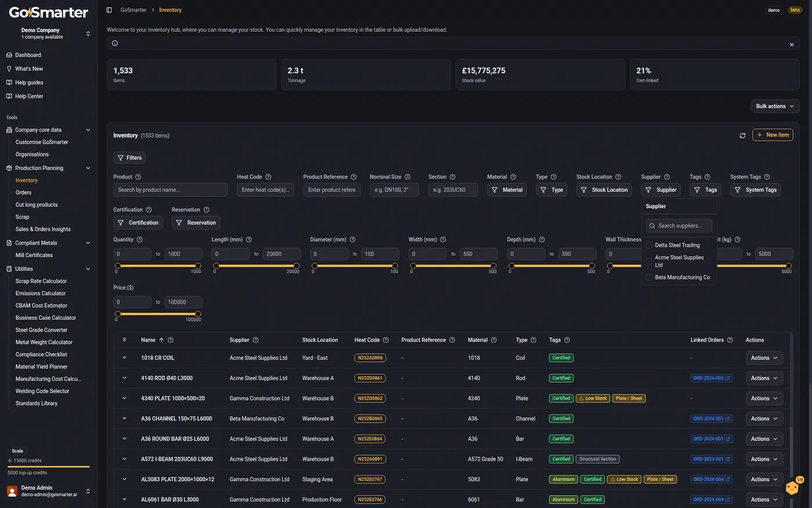Click the help icon beside Nominal Size

[x=407, y=177]
